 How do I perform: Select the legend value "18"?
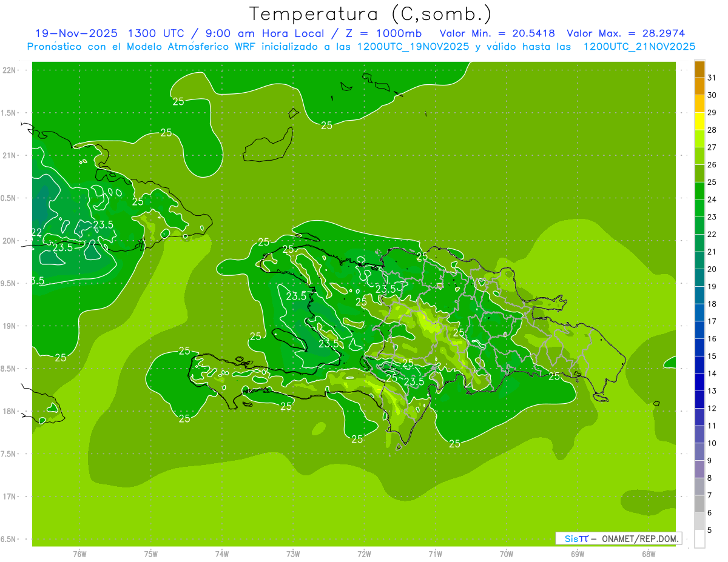(712, 304)
